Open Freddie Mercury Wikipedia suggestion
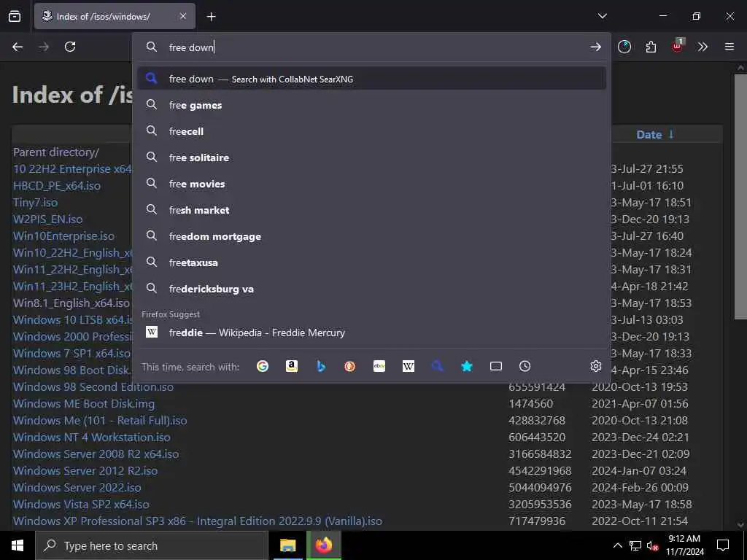Screen dimensions: 747x560 [x=371, y=332]
